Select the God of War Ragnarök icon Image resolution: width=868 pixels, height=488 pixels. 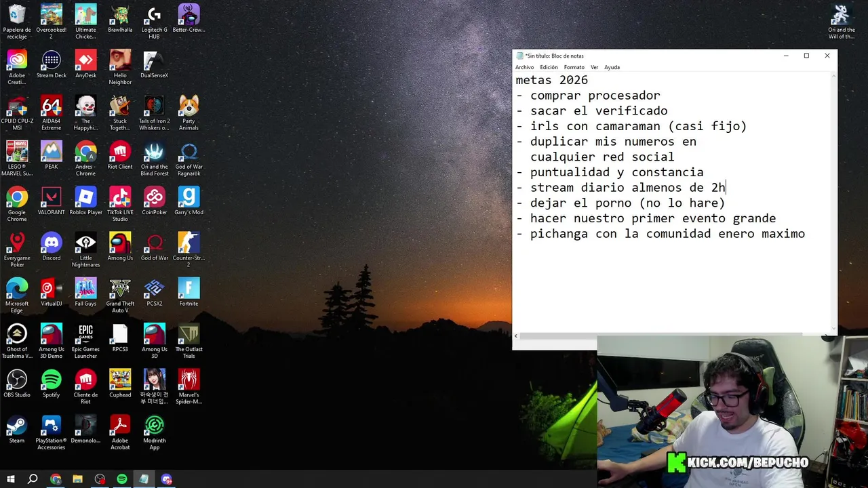189,159
